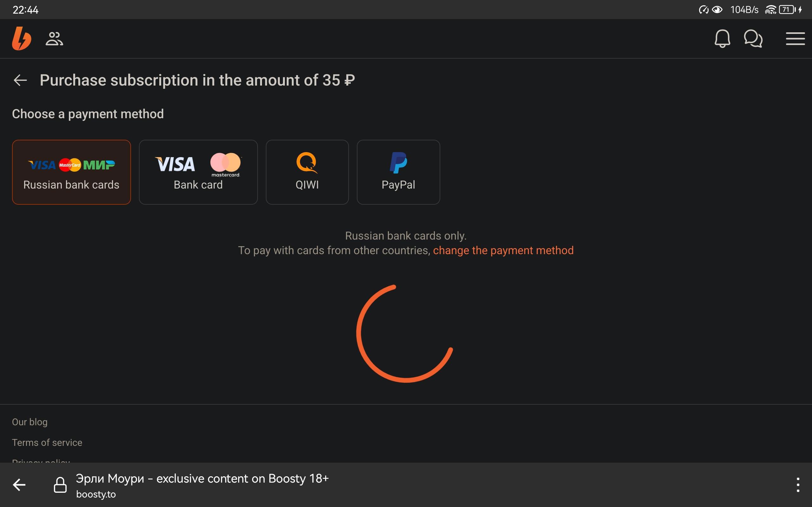Tap the battery status indicator
This screenshot has height=507, width=812.
(x=787, y=10)
